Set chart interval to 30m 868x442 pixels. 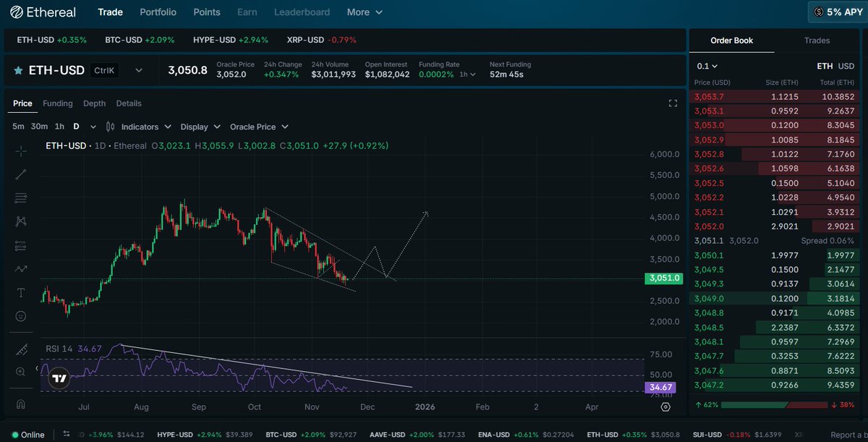pyautogui.click(x=39, y=127)
